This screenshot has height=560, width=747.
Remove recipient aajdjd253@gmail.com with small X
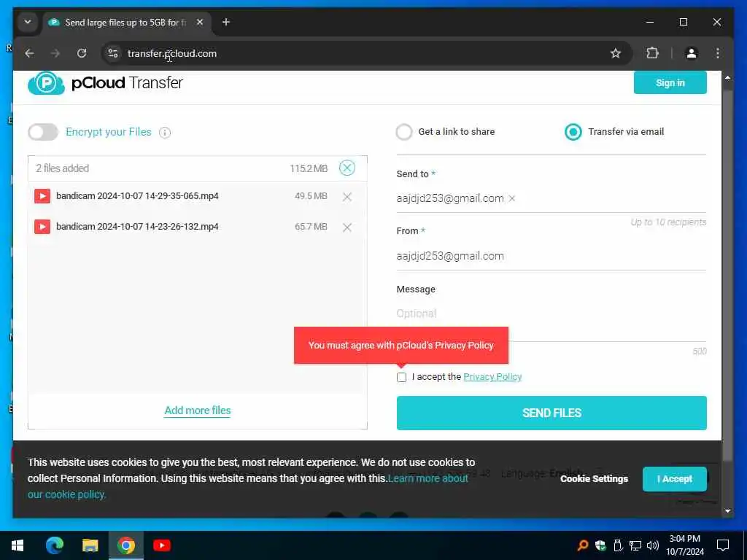(511, 198)
